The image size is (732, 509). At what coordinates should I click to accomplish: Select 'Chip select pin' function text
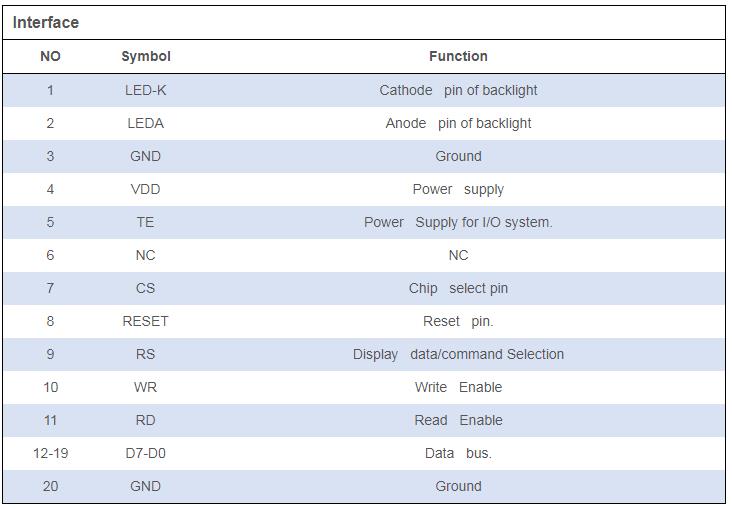[458, 288]
